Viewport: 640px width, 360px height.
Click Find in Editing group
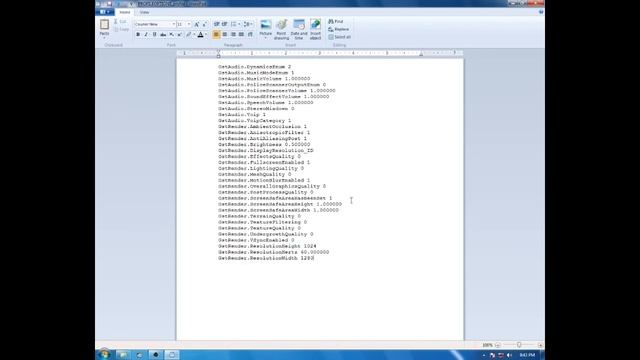336,21
